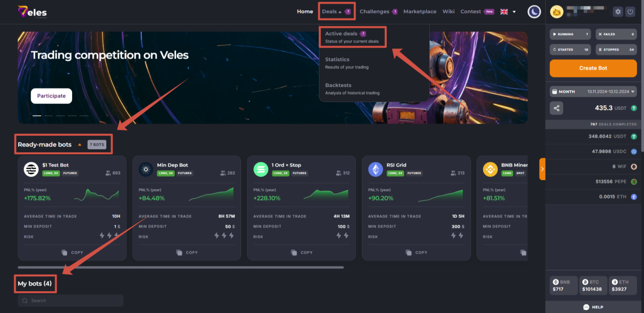Click the share icon beside 435.3 USDT
The width and height of the screenshot is (644, 313).
tap(556, 108)
